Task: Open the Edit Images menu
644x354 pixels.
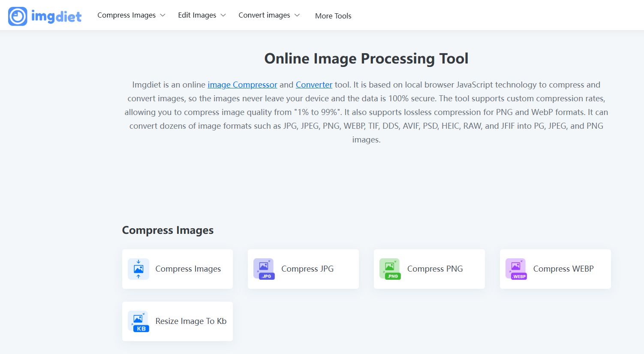Action: (x=197, y=15)
